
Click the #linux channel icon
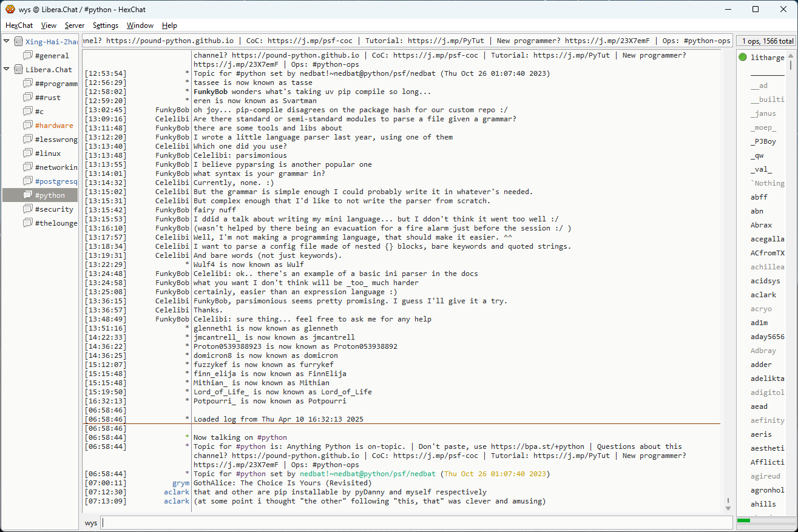(28, 153)
